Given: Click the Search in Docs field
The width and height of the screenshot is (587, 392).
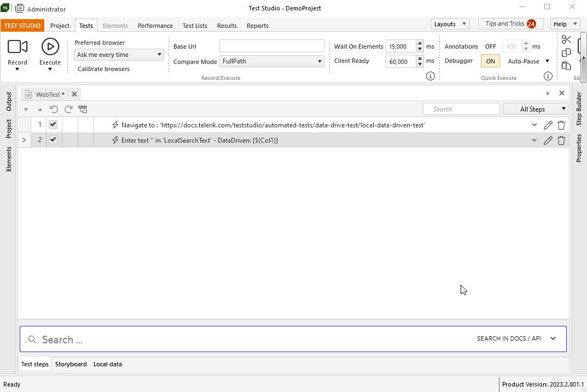Looking at the screenshot, I should pyautogui.click(x=293, y=339).
